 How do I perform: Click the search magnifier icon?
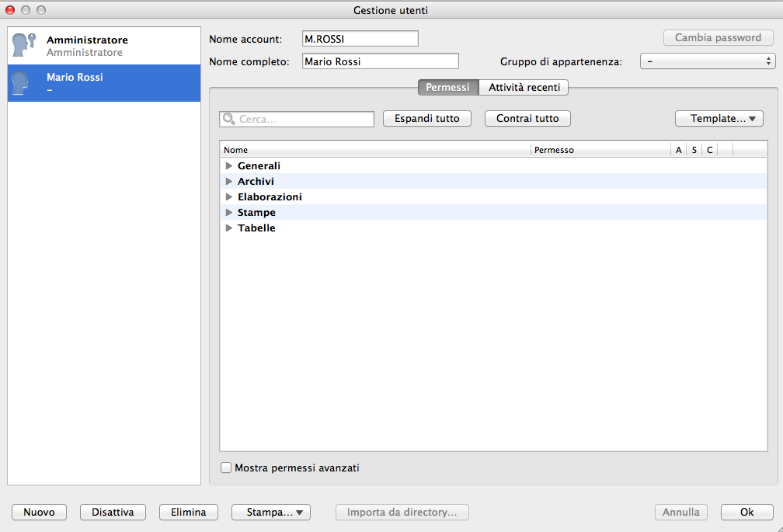(x=229, y=120)
